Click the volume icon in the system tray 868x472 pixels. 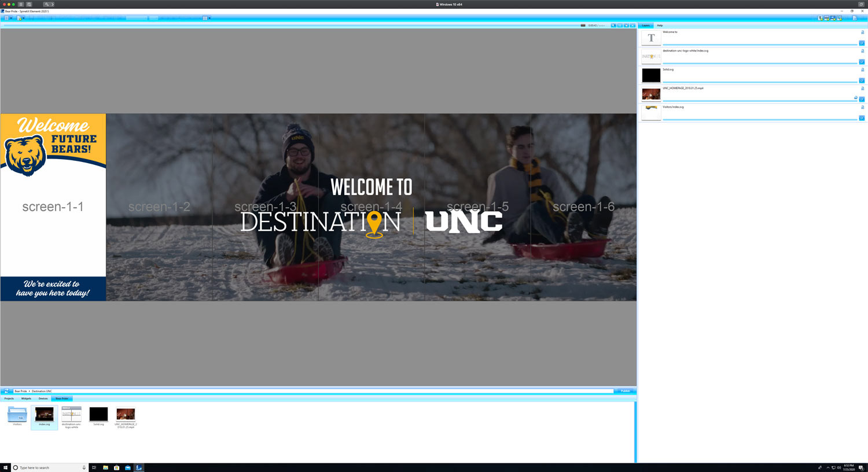(x=839, y=467)
